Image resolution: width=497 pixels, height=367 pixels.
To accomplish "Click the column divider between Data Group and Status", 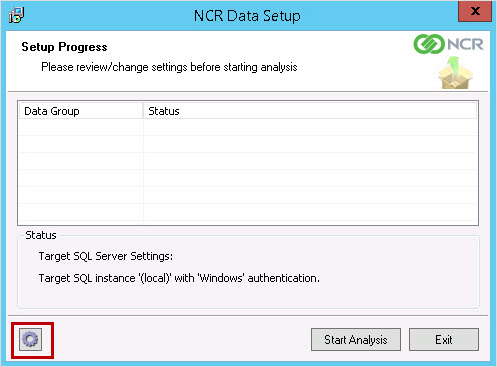I will coord(143,111).
